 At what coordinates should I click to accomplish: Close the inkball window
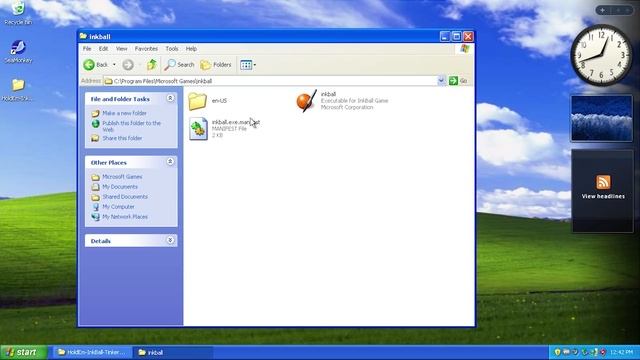[x=468, y=36]
